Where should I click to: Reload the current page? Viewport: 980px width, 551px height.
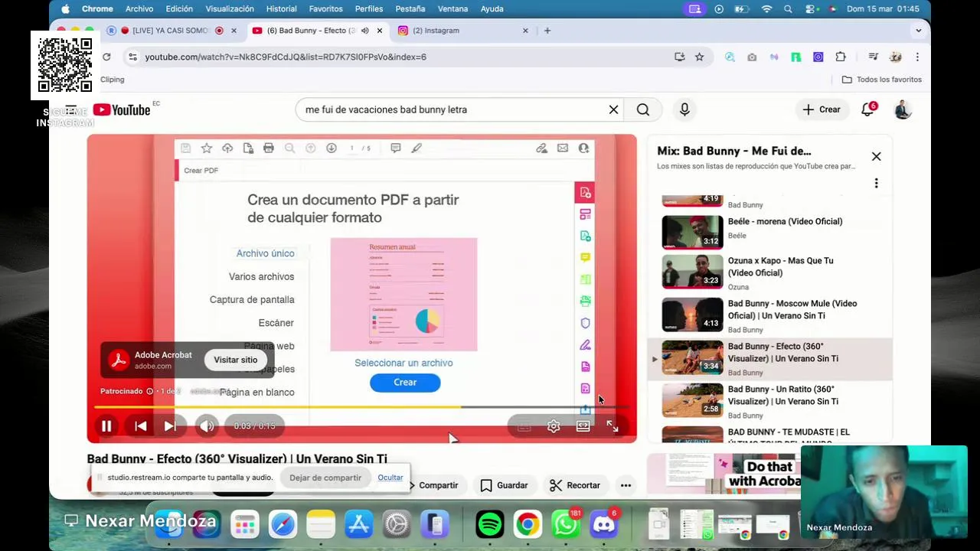coord(106,57)
